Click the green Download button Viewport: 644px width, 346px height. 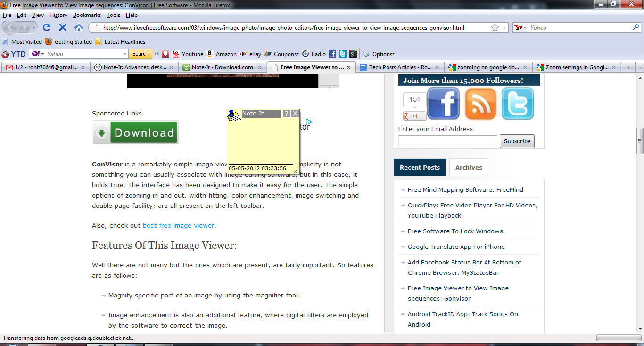(136, 132)
